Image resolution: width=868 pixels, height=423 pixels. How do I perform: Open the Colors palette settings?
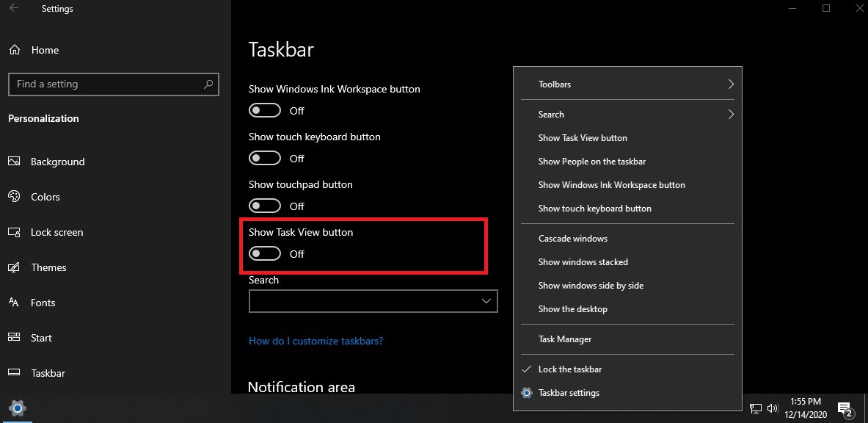(x=34, y=197)
